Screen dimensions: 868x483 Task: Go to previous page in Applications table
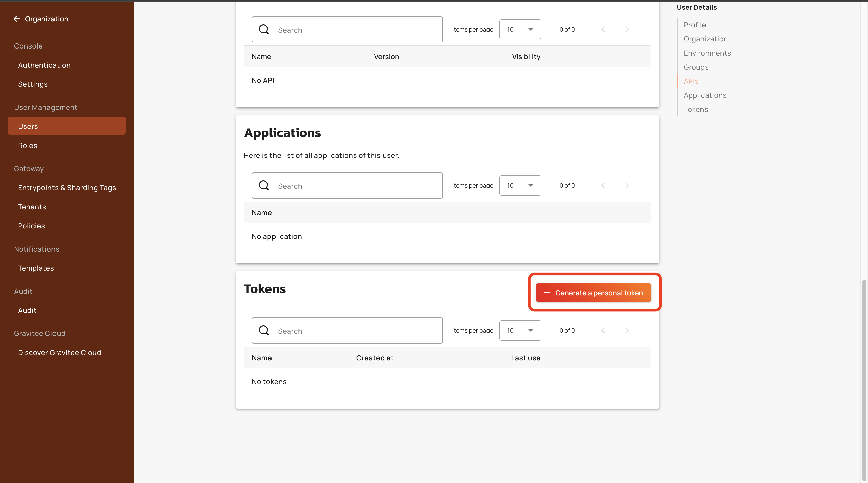pyautogui.click(x=603, y=185)
